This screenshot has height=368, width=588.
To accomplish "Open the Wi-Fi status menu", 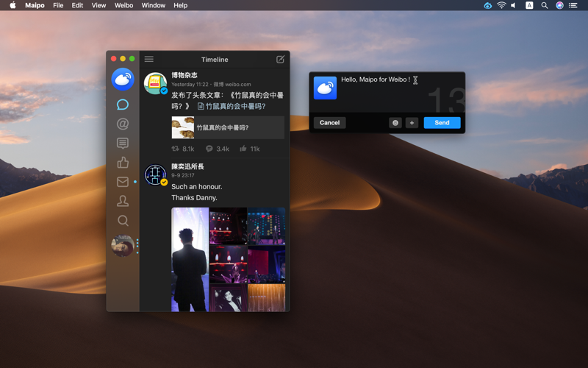I will pos(501,5).
